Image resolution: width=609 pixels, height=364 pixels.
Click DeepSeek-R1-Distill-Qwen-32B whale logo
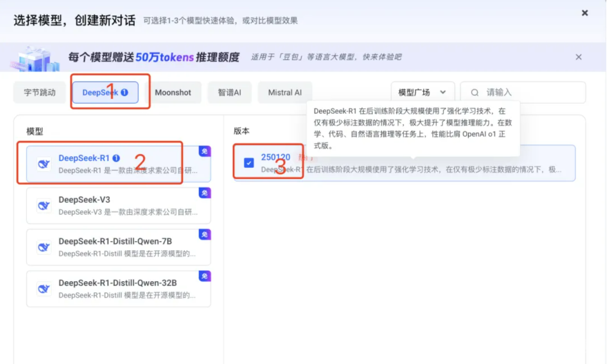coord(44,288)
